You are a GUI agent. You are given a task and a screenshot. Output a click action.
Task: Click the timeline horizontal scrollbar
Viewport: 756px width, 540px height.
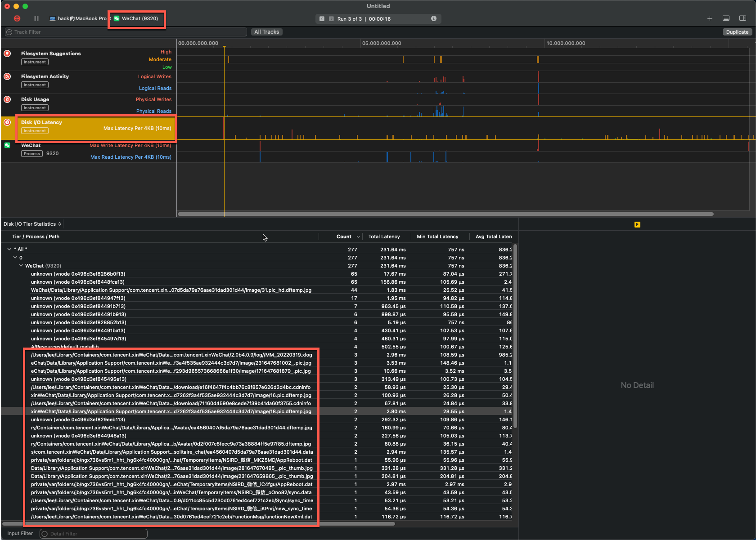pos(445,214)
